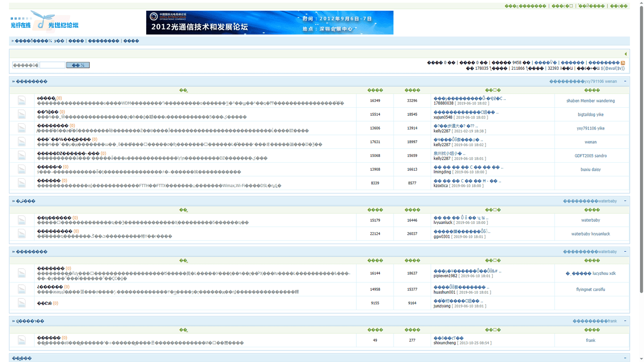Image resolution: width=644 pixels, height=362 pixels.
Task: Collapse the section containing shixuncheng's last post
Action: point(625,321)
